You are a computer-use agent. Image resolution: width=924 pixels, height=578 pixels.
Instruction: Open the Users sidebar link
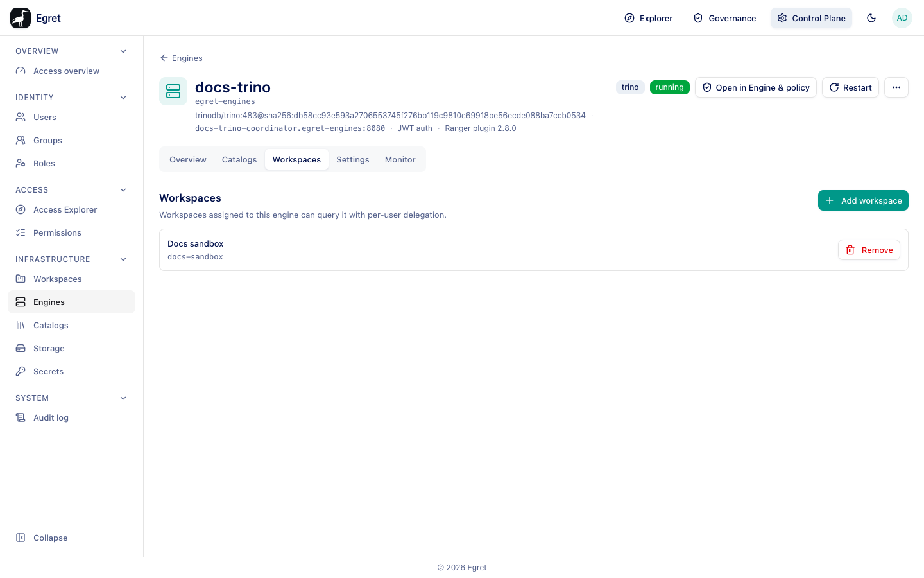[x=71, y=117]
